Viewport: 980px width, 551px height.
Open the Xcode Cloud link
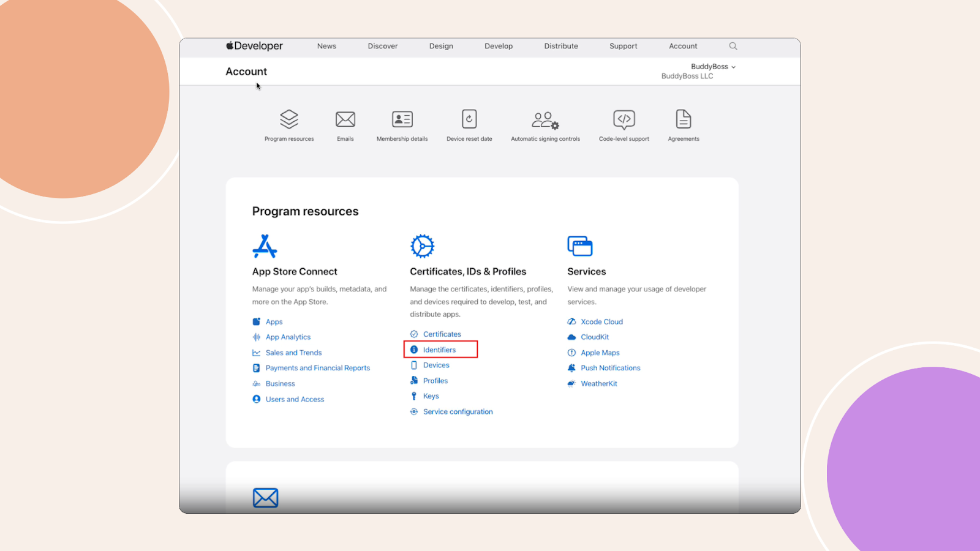coord(602,321)
